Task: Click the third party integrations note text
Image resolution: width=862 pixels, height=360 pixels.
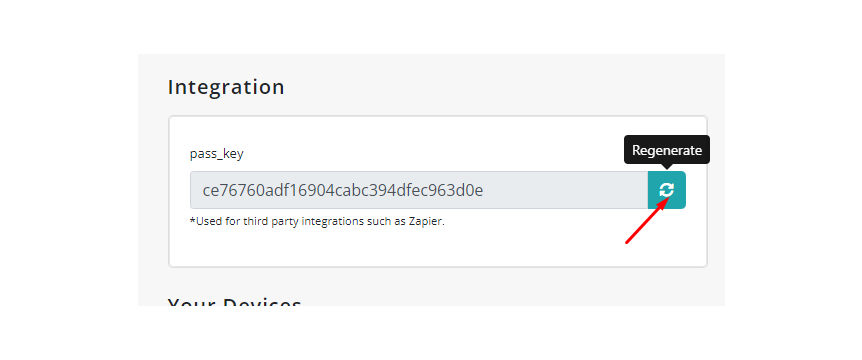Action: [317, 221]
